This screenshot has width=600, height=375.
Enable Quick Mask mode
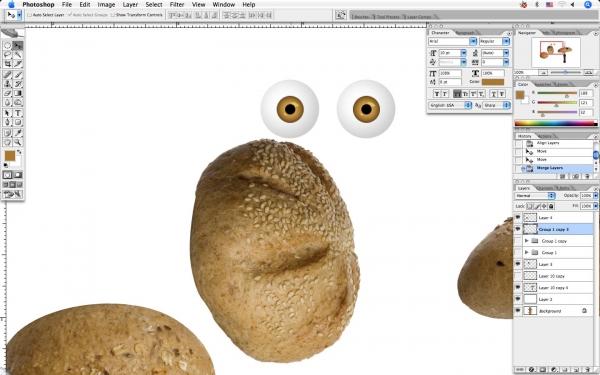click(18, 175)
